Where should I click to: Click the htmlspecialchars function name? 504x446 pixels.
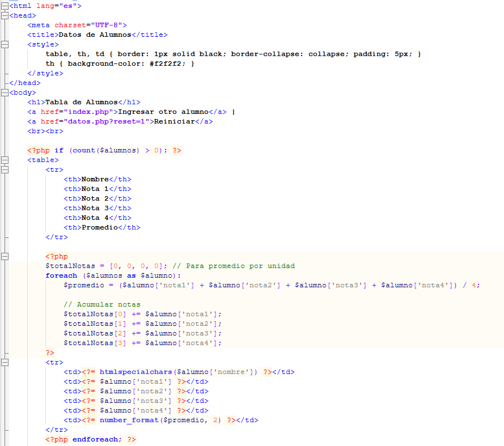coord(136,372)
